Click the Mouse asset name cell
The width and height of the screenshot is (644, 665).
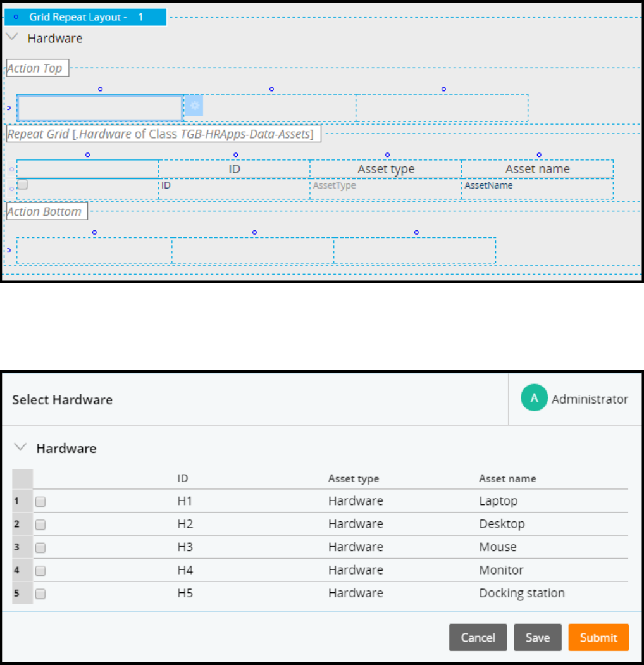click(x=498, y=547)
